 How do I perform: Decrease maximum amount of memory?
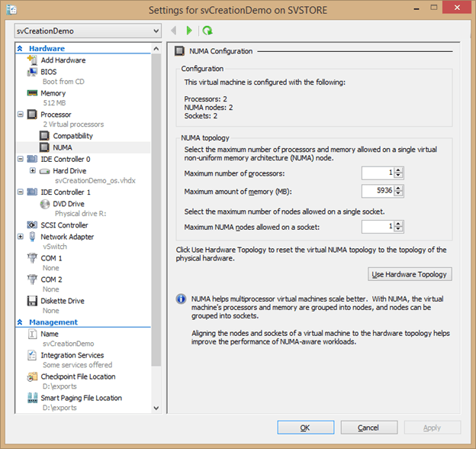(x=398, y=193)
